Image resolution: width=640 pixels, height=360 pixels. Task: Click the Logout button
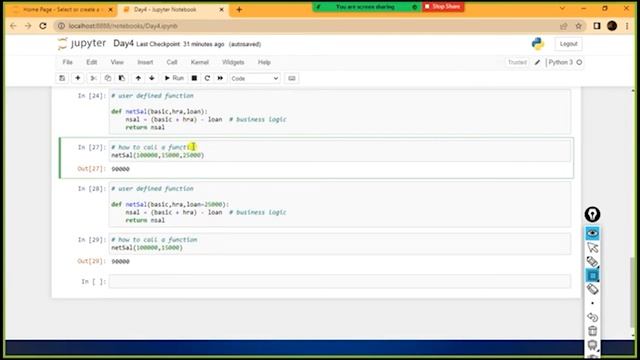tap(568, 44)
